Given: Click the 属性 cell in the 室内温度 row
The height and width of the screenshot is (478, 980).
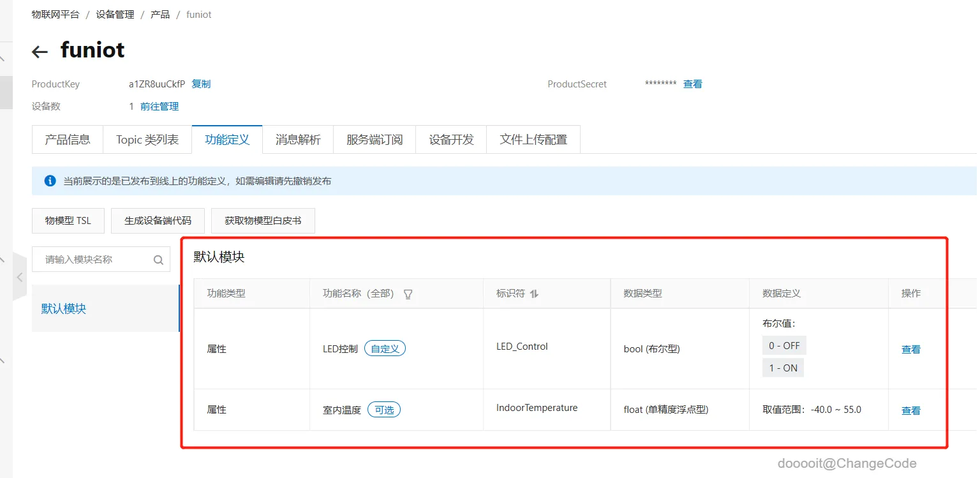Looking at the screenshot, I should (x=217, y=410).
